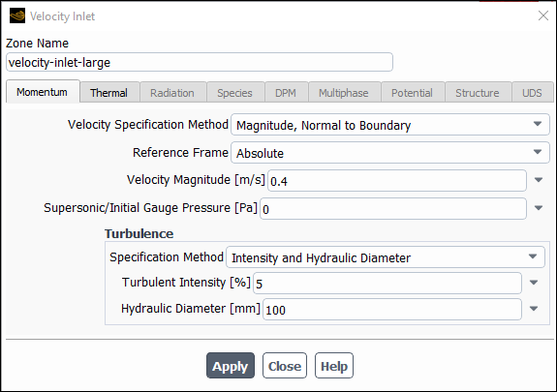The width and height of the screenshot is (557, 392).
Task: Open Help for Velocity Inlet
Action: pos(334,366)
